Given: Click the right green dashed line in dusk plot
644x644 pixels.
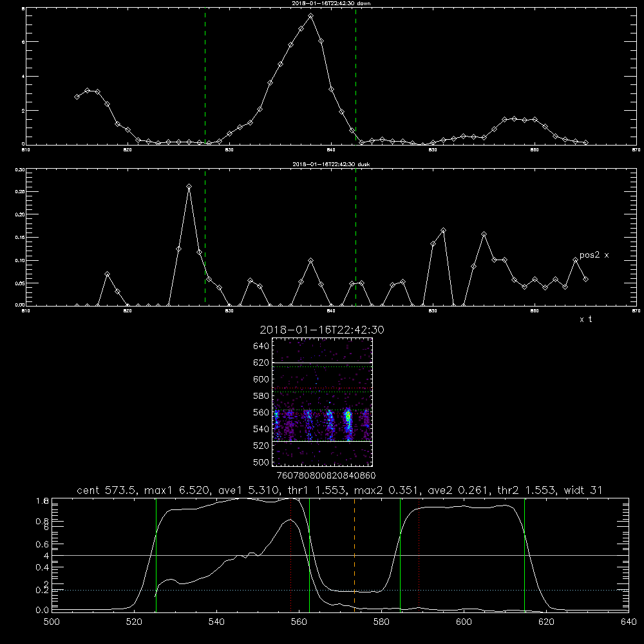Looking at the screenshot, I should 355,238.
